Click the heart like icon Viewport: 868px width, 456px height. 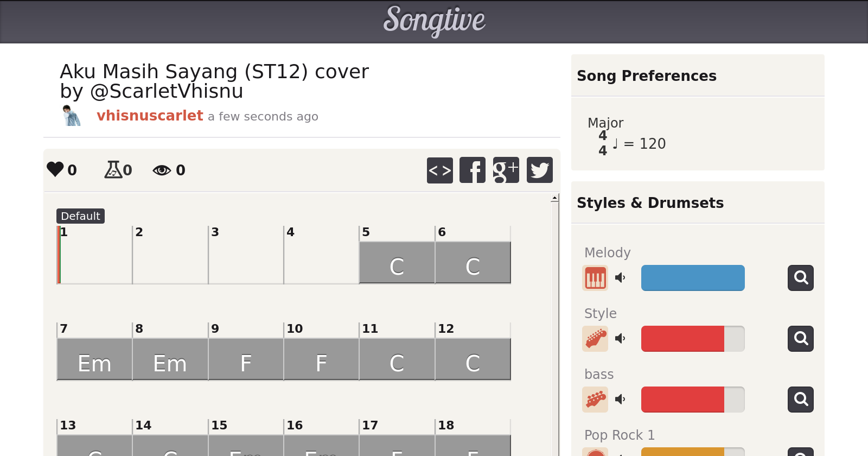55,169
